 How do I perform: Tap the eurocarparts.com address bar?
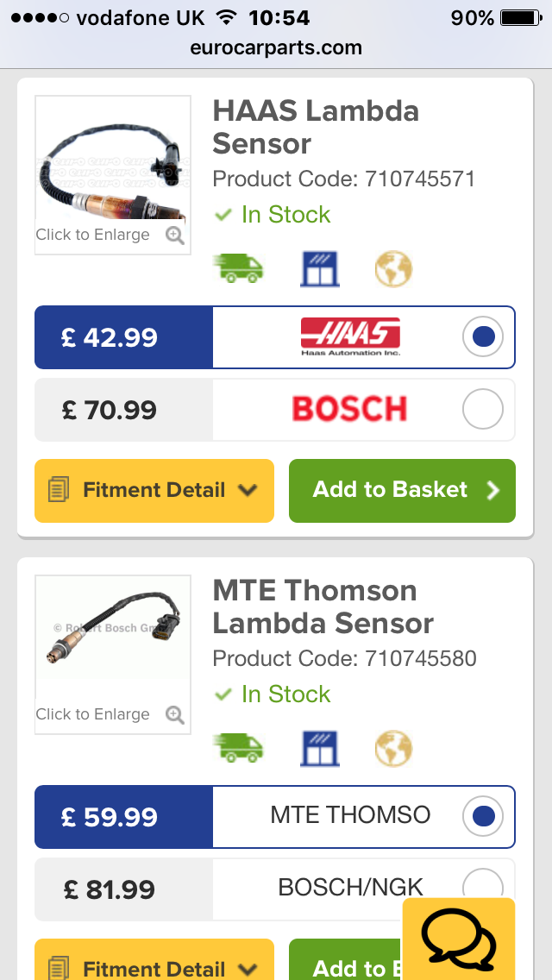click(276, 48)
